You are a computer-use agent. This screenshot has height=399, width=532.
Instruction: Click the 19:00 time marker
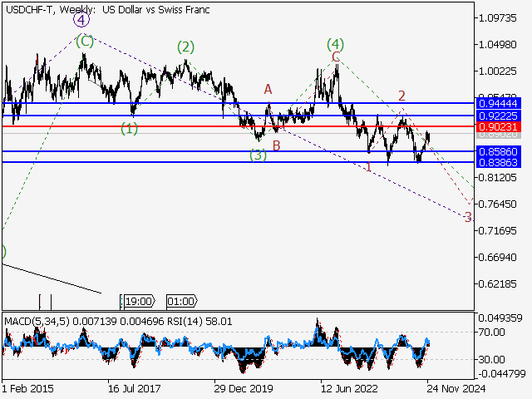tap(137, 302)
